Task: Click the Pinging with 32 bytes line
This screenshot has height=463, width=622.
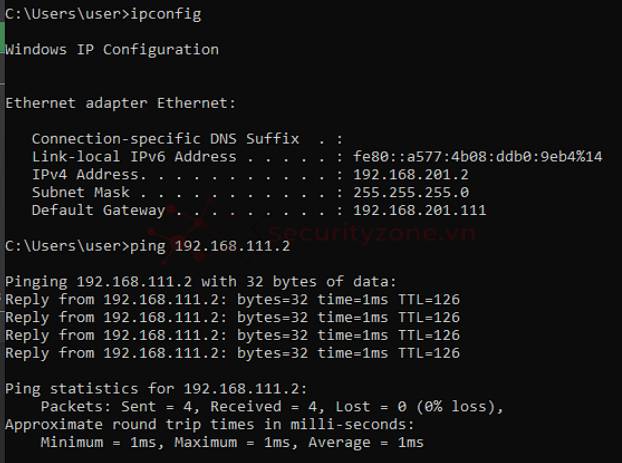Action: 201,282
